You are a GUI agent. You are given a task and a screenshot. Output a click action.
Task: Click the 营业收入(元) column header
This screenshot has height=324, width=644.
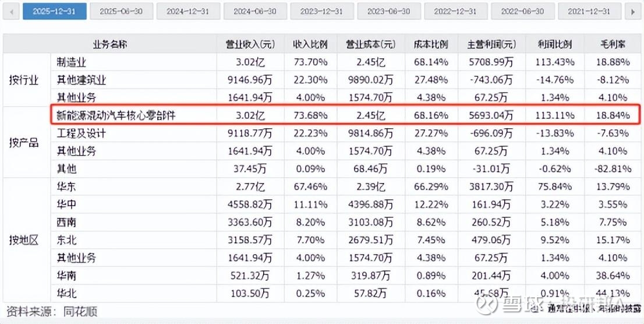tap(250, 44)
